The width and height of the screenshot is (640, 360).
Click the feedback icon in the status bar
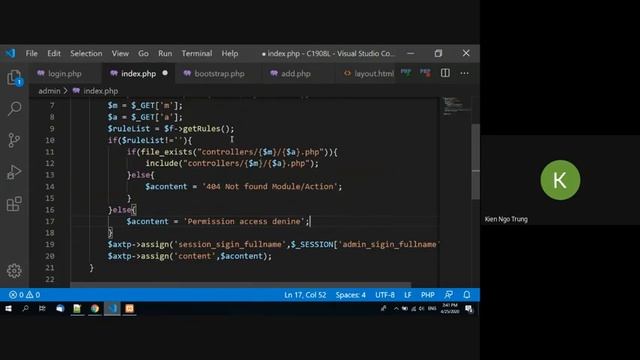point(449,295)
